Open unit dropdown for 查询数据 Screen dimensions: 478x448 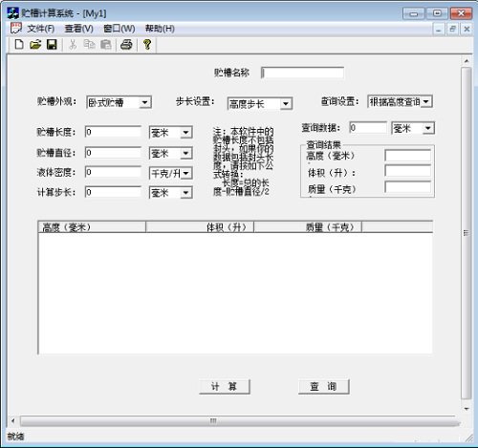tap(428, 128)
